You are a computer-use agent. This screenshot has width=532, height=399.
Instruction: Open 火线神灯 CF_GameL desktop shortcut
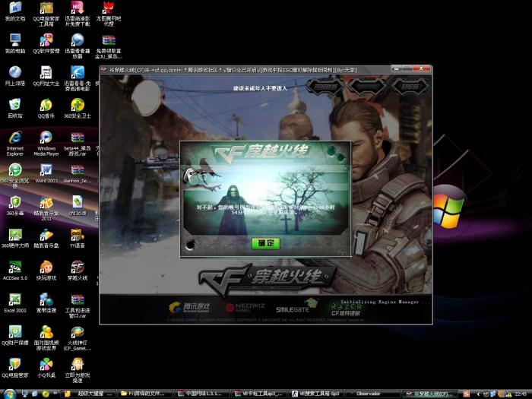point(78,338)
